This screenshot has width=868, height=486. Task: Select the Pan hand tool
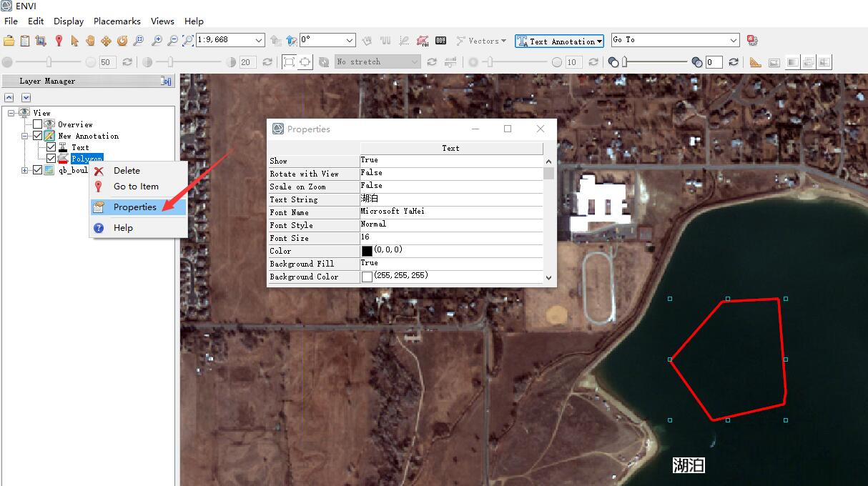[90, 41]
